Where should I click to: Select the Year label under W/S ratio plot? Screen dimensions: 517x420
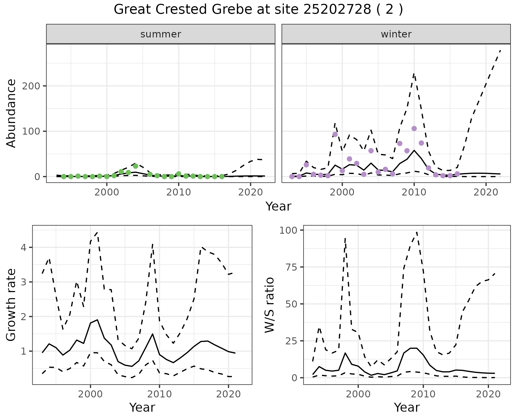tap(407, 407)
